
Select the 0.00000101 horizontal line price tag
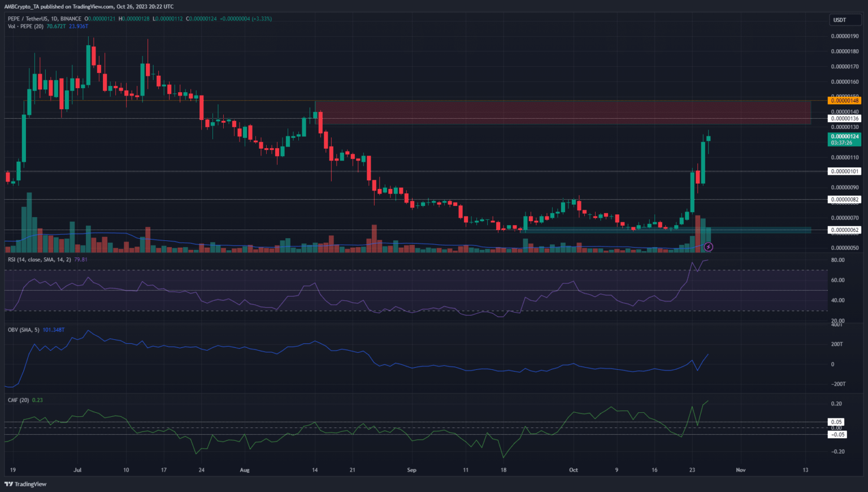[844, 171]
